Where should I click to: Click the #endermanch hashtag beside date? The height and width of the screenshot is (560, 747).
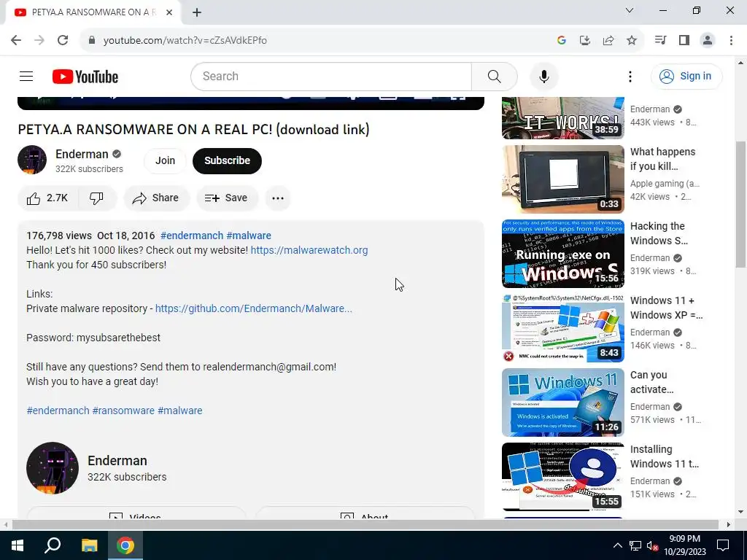coord(192,236)
